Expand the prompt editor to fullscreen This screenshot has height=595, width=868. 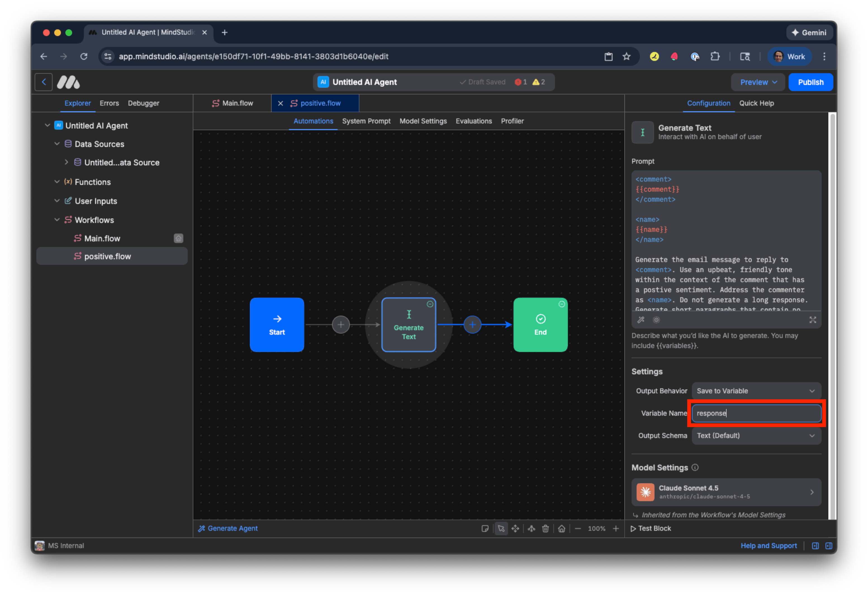tap(813, 320)
